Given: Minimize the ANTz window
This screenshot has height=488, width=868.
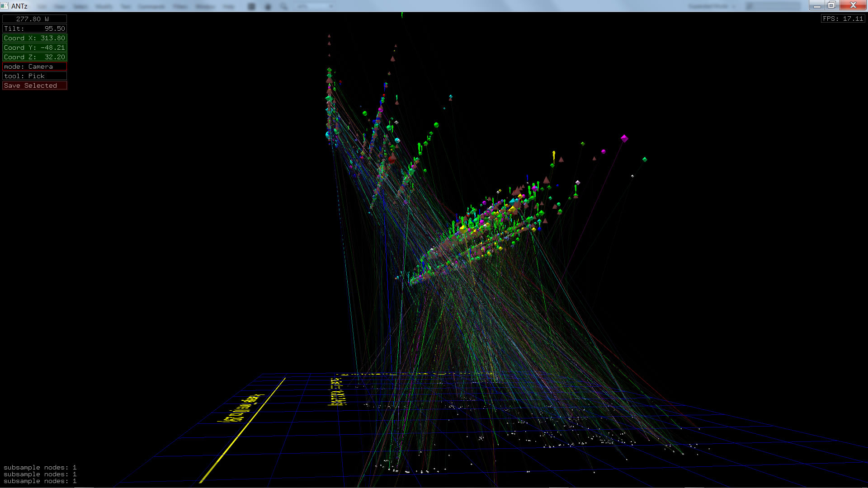Looking at the screenshot, I should point(817,5).
